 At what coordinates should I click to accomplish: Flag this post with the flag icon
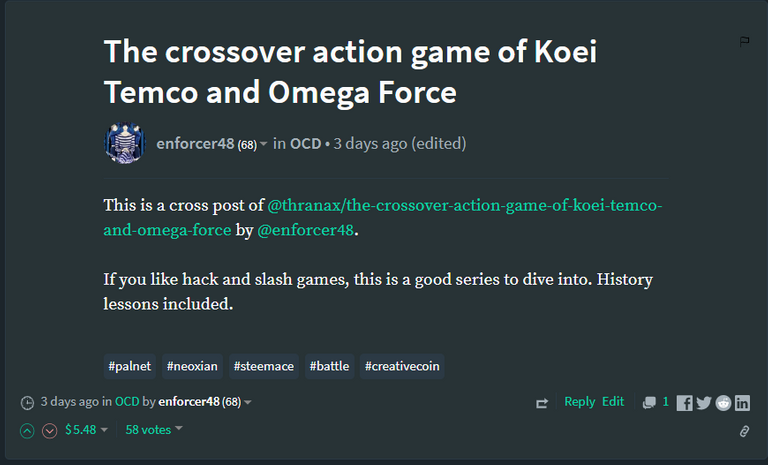744,42
